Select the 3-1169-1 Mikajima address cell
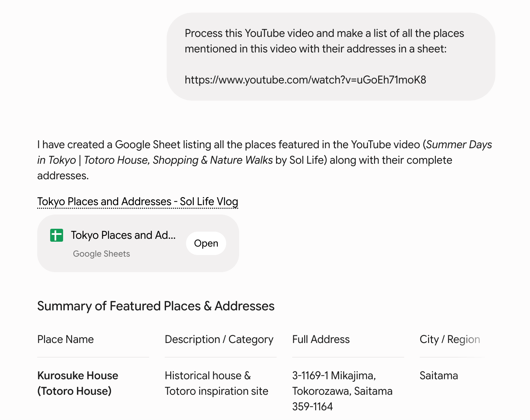The height and width of the screenshot is (420, 530). pyautogui.click(x=342, y=391)
